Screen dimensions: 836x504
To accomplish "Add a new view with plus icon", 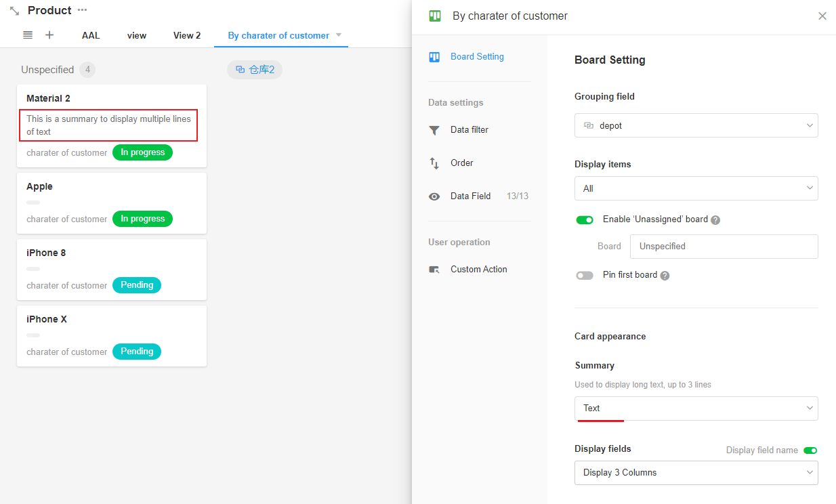I will pyautogui.click(x=49, y=35).
